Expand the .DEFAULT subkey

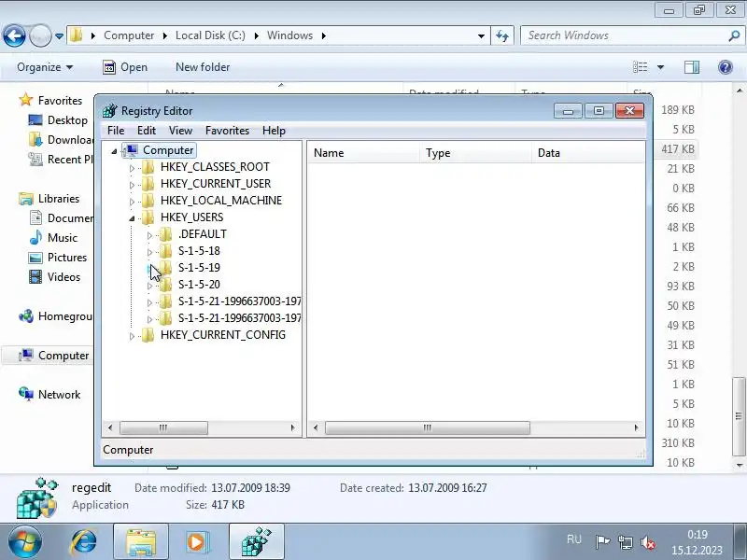(x=149, y=235)
